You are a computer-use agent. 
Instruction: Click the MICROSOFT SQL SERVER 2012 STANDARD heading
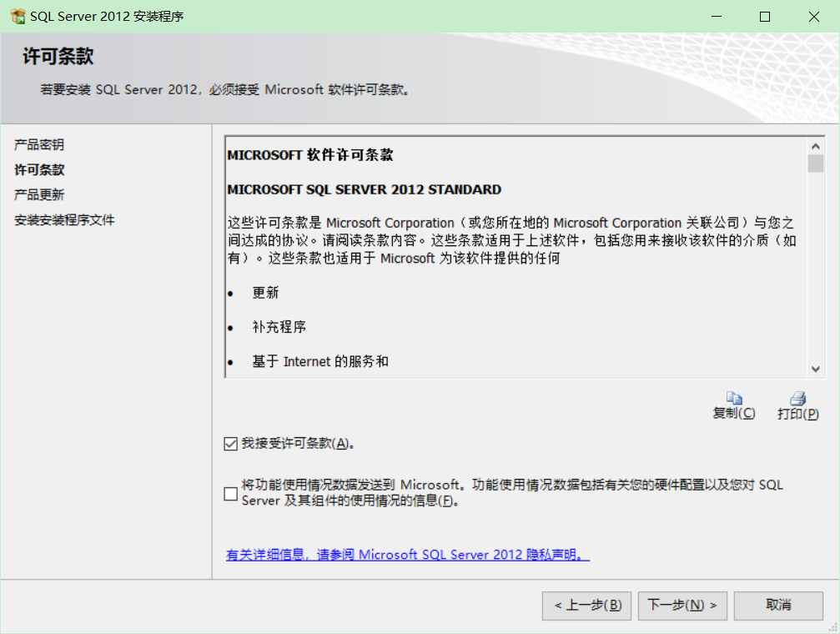[x=365, y=189]
